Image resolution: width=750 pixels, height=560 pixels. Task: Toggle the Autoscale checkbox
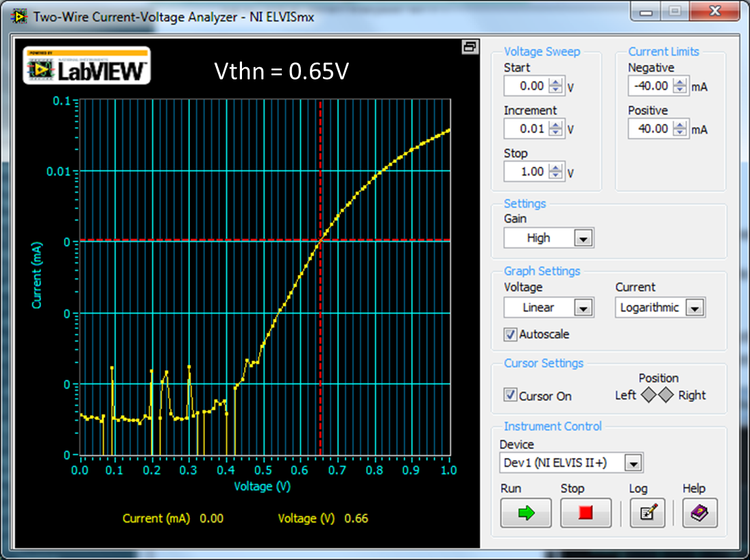coord(510,334)
